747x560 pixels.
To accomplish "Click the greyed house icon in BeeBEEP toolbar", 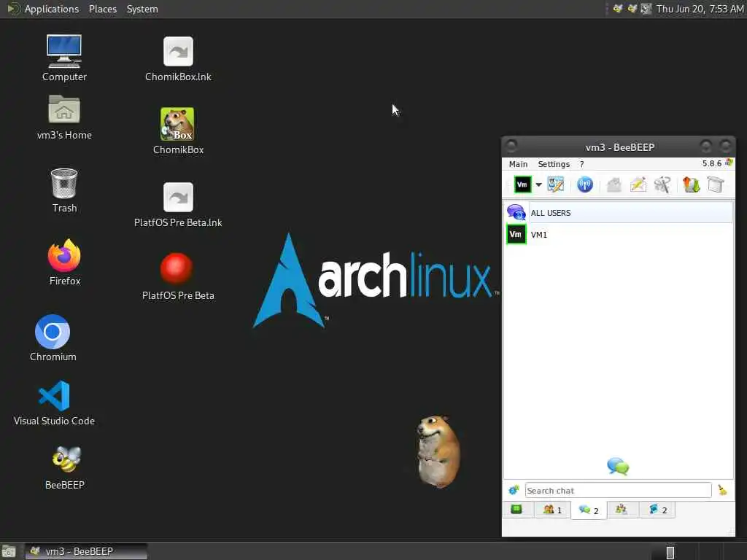I will (x=614, y=184).
